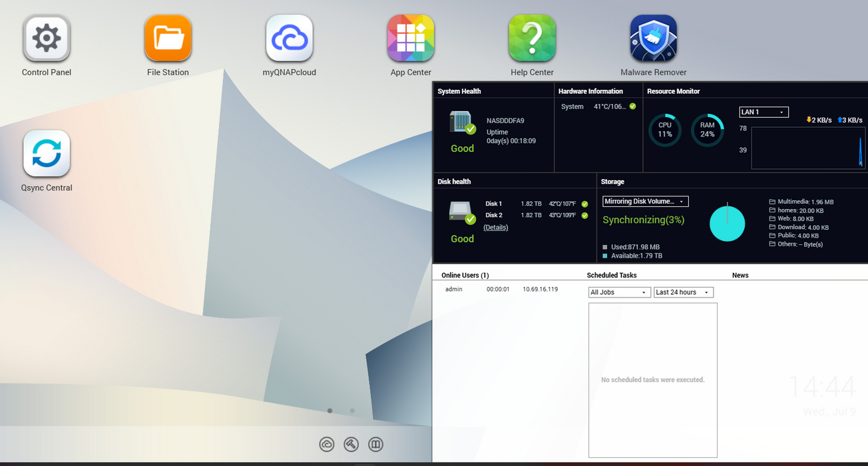Click the storage usage pie chart
The width and height of the screenshot is (868, 466).
727,223
